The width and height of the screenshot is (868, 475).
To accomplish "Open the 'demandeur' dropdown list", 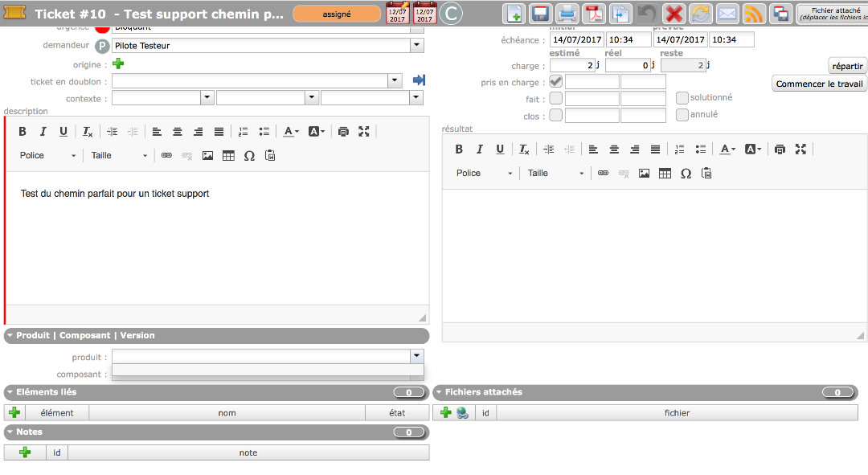I will point(416,46).
